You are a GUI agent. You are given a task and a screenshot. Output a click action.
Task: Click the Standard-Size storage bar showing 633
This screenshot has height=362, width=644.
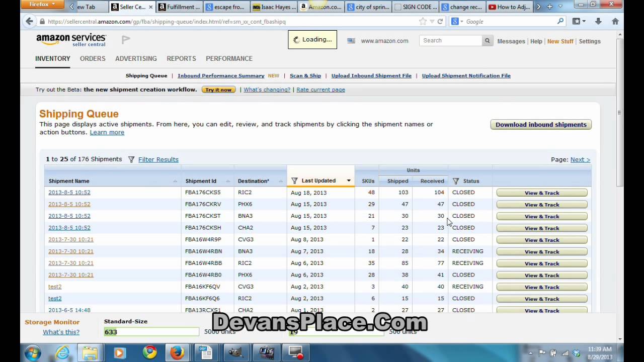tap(151, 332)
